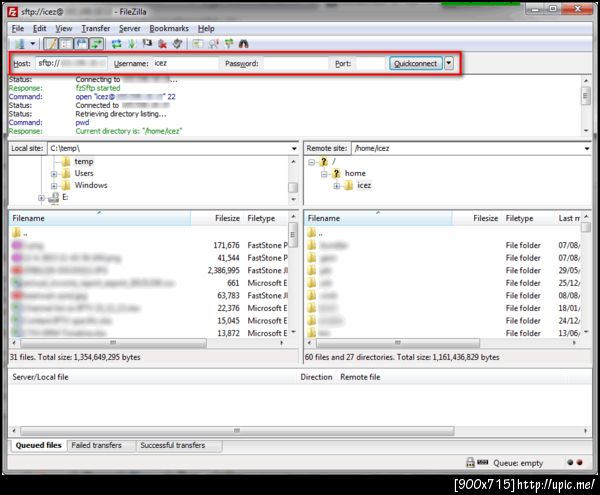Toggle transfer queue display
This screenshot has height=495, width=600.
pyautogui.click(x=96, y=44)
